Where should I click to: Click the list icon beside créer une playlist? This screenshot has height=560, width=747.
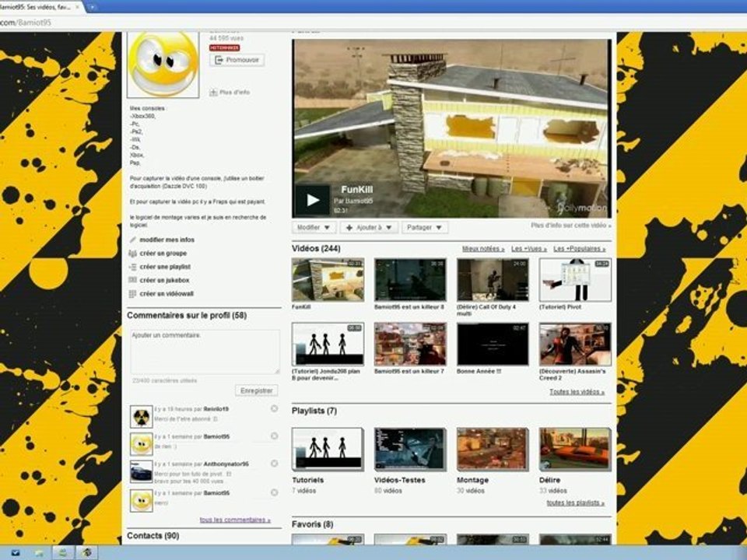click(132, 267)
